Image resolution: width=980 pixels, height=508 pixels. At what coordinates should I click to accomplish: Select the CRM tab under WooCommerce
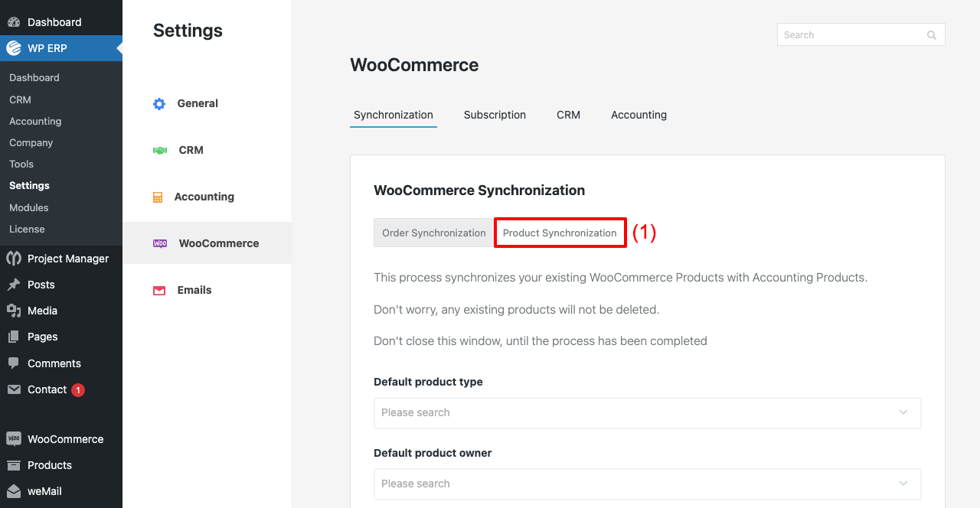point(568,115)
